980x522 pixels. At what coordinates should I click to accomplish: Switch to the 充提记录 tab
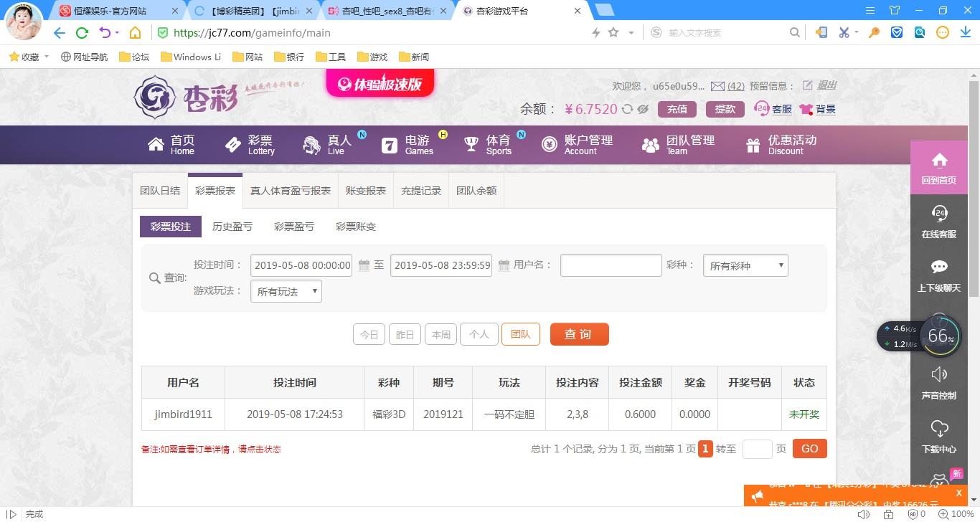[x=420, y=190]
